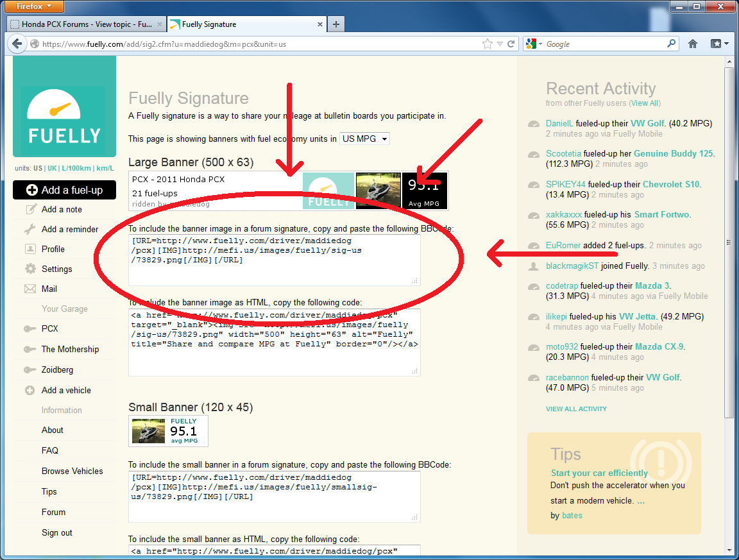The width and height of the screenshot is (739, 560).
Task: Follow the VIEW ALL ACTIVITY link
Action: [576, 409]
